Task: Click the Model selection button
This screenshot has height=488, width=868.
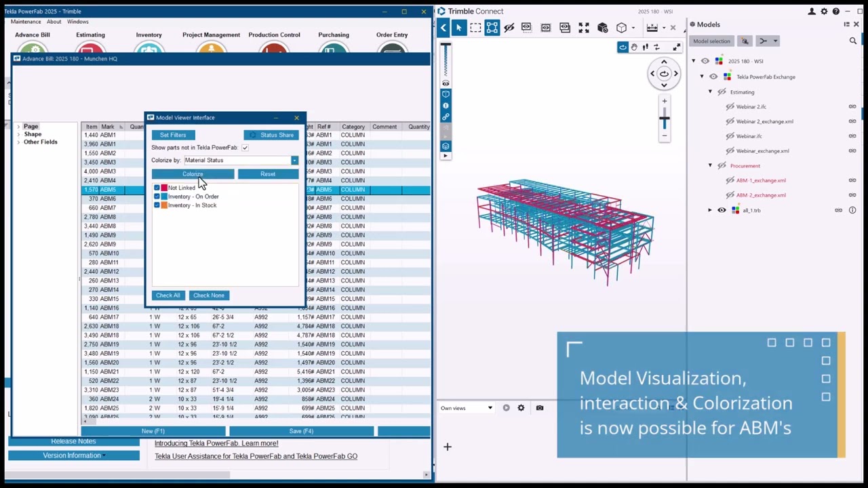Action: pos(711,41)
